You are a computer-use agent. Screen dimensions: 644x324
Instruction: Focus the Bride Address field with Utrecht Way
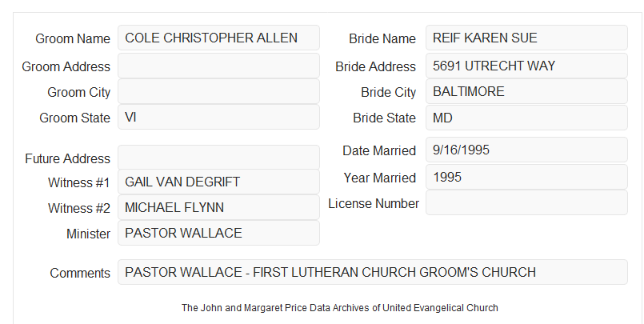point(526,66)
